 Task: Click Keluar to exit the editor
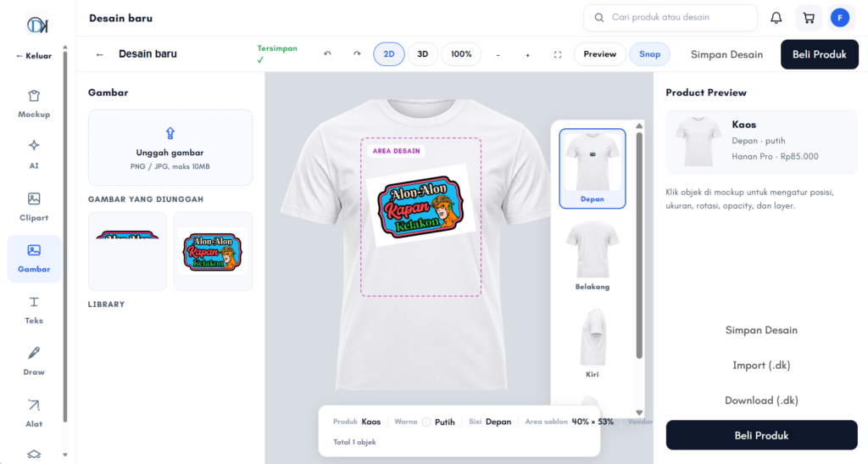coord(34,55)
